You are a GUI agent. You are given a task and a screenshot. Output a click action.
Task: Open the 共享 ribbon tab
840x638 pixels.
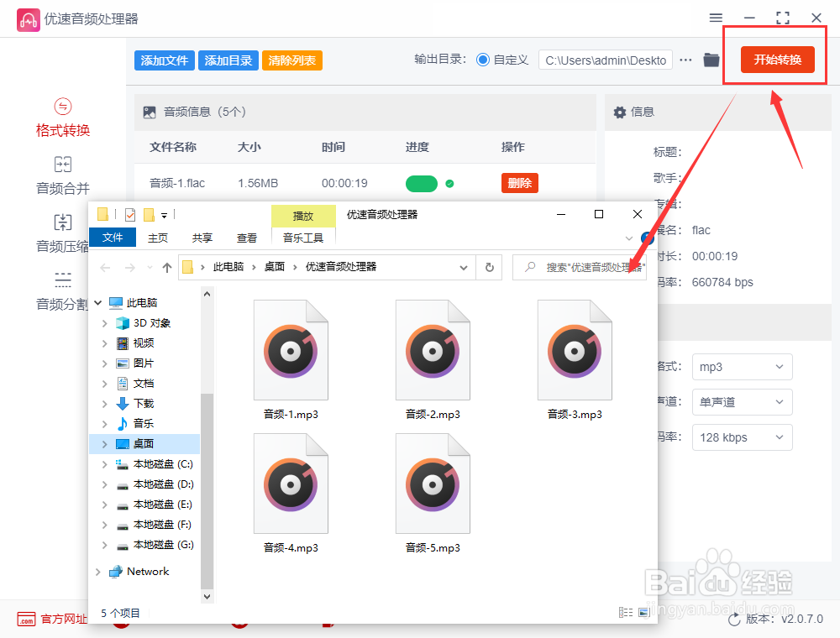pyautogui.click(x=202, y=238)
